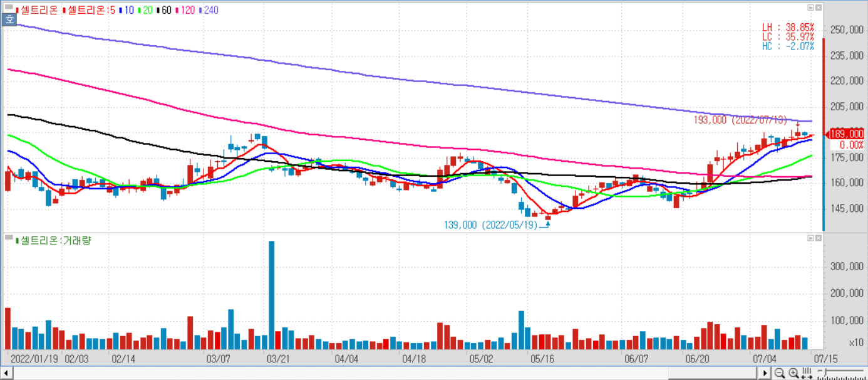868x380 pixels.
Task: Click the 03/21 date axis label
Action: pyautogui.click(x=278, y=359)
